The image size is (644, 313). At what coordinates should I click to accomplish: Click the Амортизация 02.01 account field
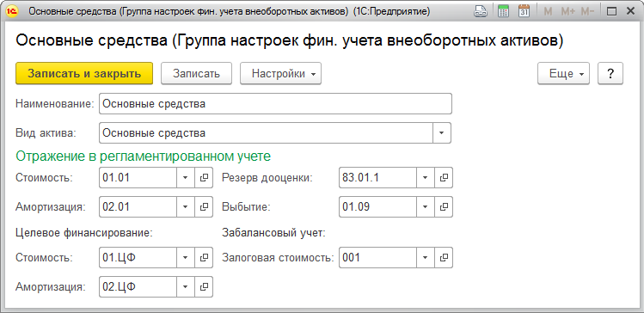[138, 206]
